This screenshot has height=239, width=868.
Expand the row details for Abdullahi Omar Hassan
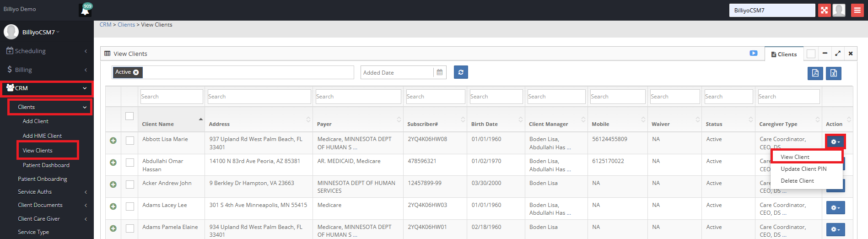click(113, 163)
